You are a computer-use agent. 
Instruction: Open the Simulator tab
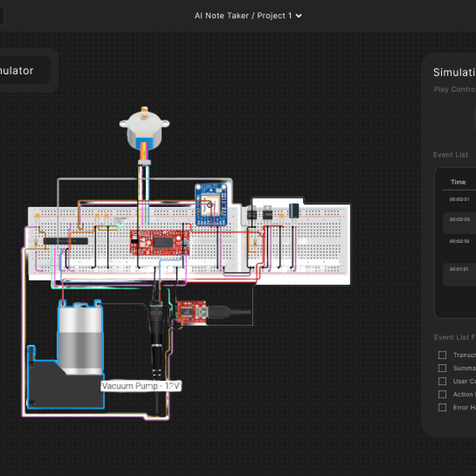(x=25, y=71)
